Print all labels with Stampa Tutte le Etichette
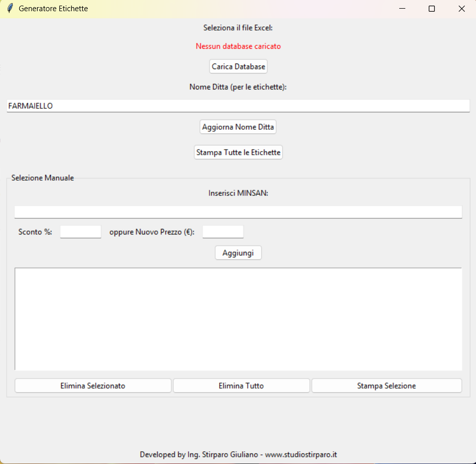Viewport: 476px width, 464px height. 239,152
